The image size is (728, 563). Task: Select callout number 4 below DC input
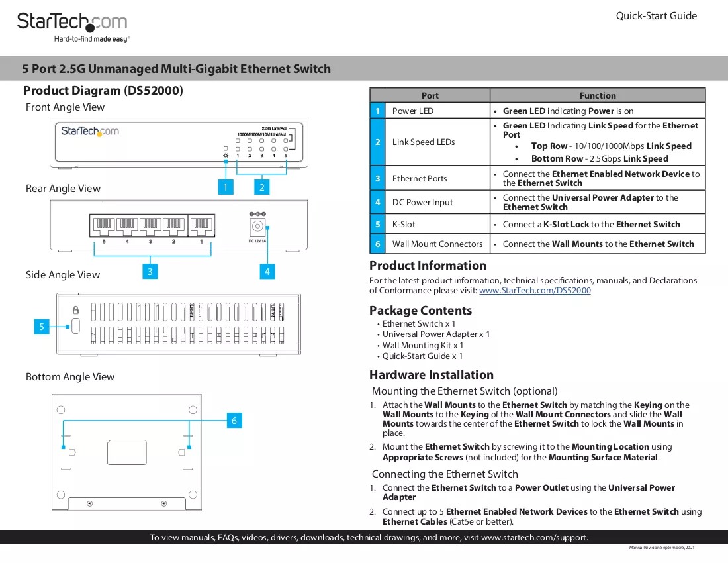point(267,272)
